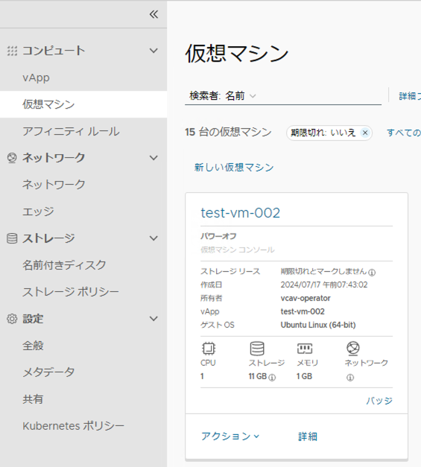Image resolution: width=421 pixels, height=467 pixels.
Task: Click the memory icon on the test-vm-002 card
Action: pyautogui.click(x=305, y=349)
